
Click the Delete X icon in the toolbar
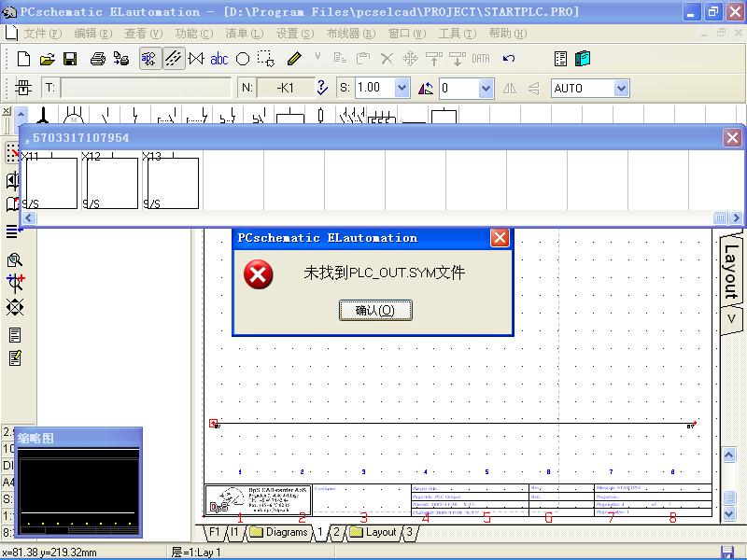click(387, 59)
